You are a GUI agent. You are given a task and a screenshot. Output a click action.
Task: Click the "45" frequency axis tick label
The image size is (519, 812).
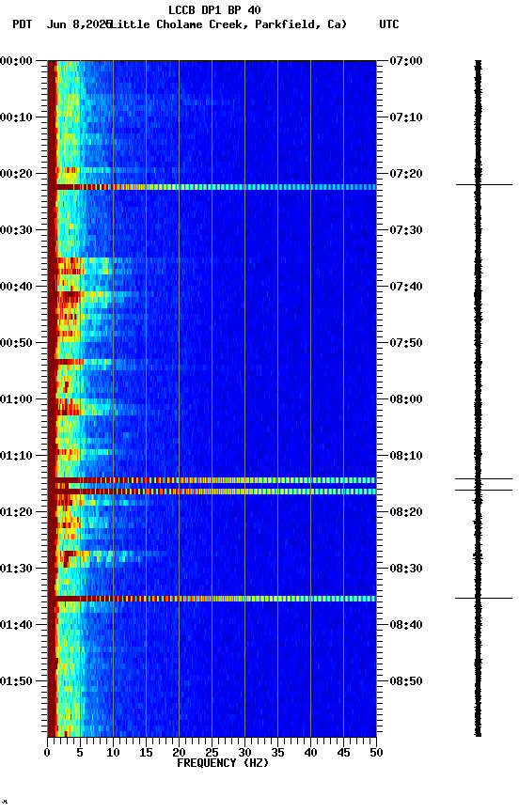click(343, 753)
